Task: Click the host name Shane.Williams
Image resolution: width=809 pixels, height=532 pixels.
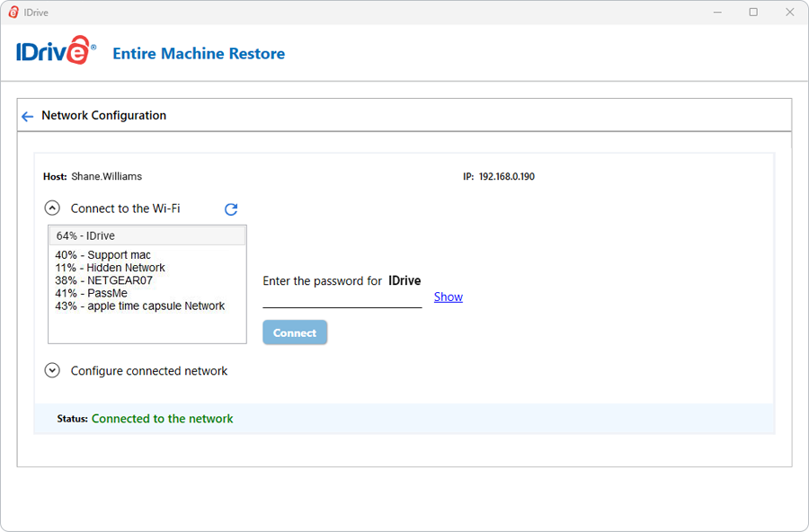Action: (x=106, y=176)
